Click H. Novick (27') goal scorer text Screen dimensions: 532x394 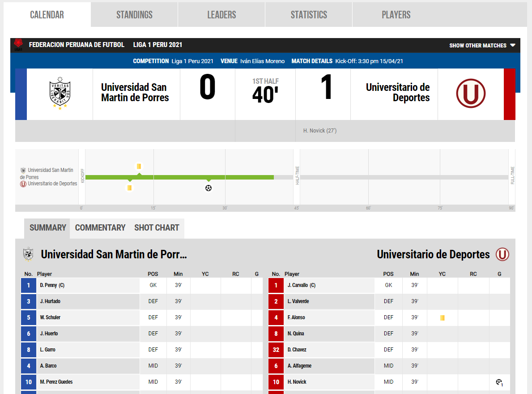coord(319,131)
